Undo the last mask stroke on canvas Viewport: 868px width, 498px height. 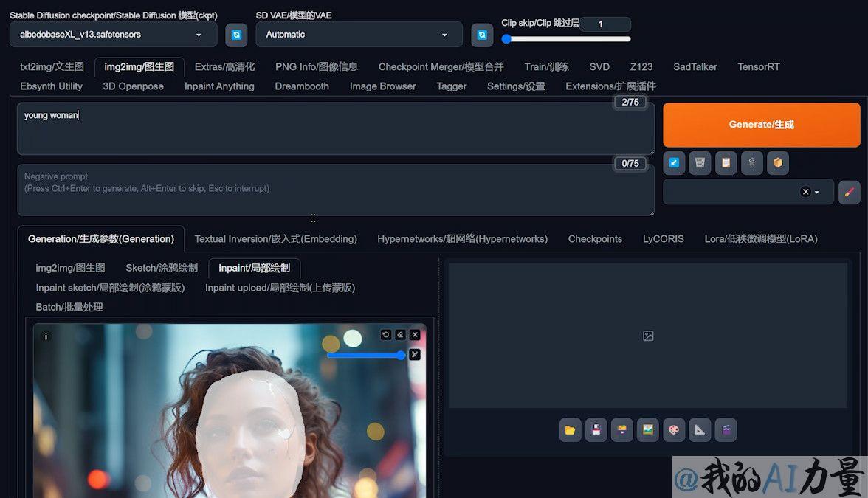[386, 335]
